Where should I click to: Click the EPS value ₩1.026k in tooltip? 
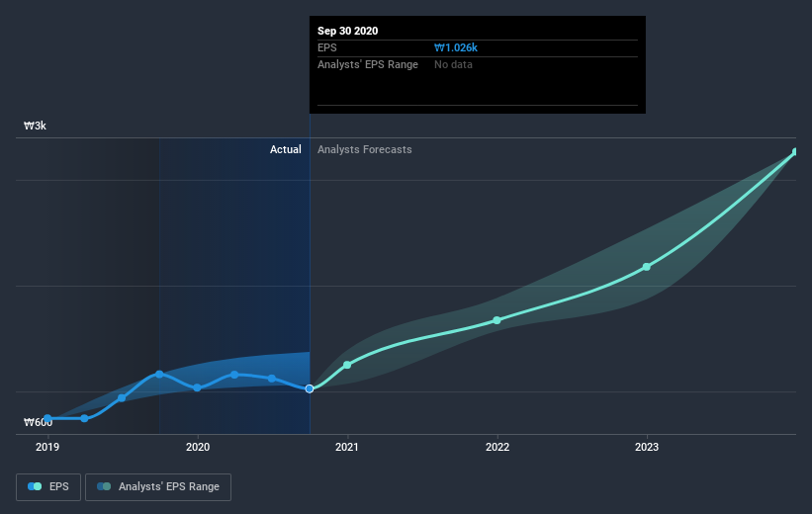pos(456,47)
